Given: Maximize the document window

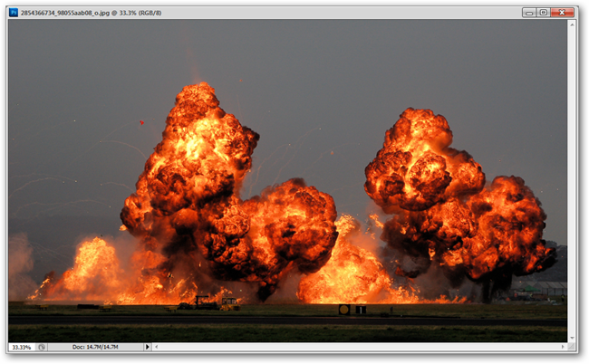Looking at the screenshot, I should tap(543, 13).
